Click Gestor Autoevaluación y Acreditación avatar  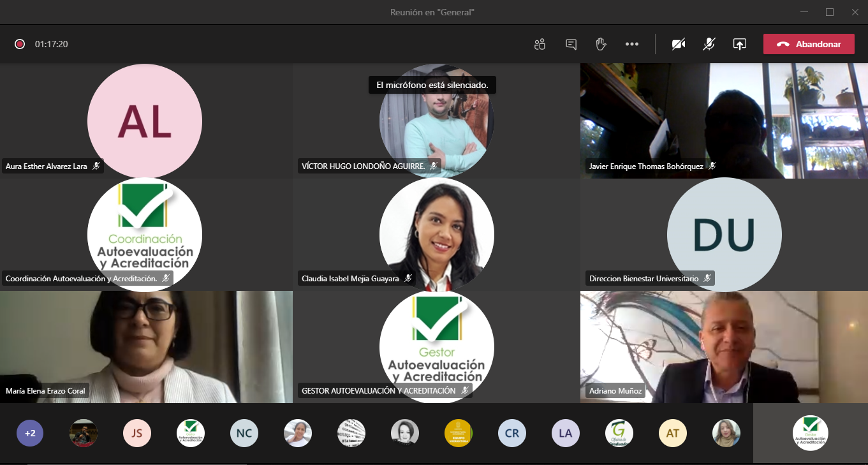[437, 347]
